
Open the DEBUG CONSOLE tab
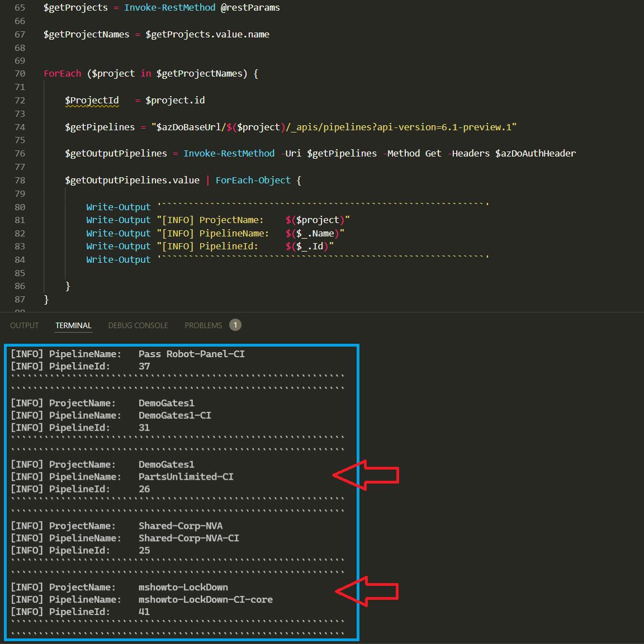138,325
